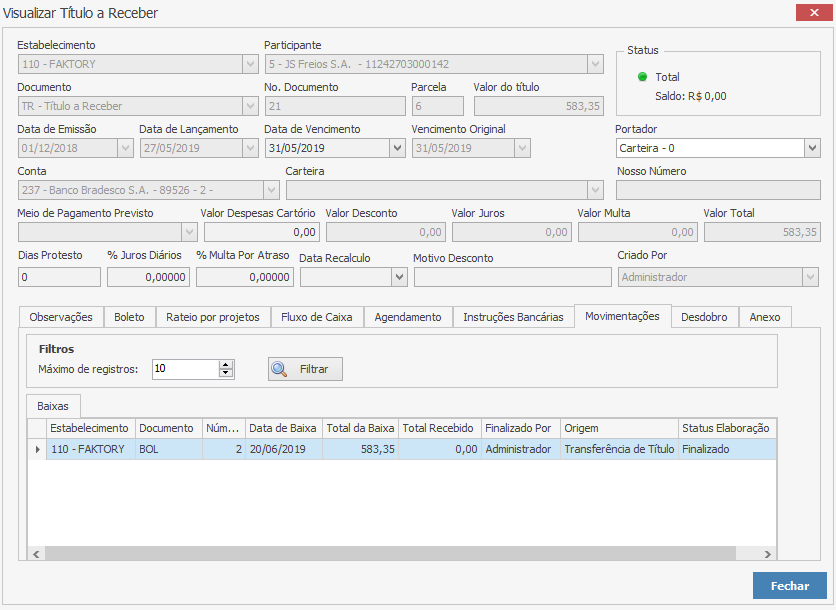Expand the Data de Vencimento date picker
The height and width of the screenshot is (610, 836).
tap(396, 148)
